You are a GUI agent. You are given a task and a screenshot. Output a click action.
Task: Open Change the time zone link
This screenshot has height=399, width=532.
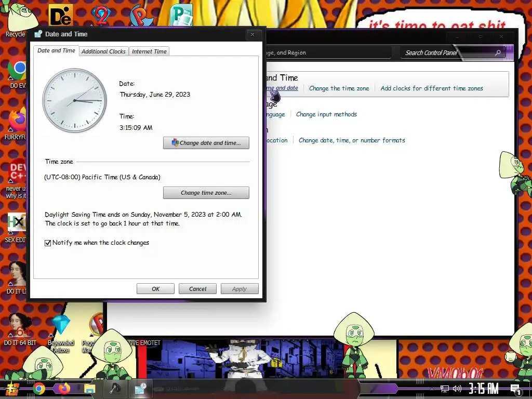click(x=339, y=88)
